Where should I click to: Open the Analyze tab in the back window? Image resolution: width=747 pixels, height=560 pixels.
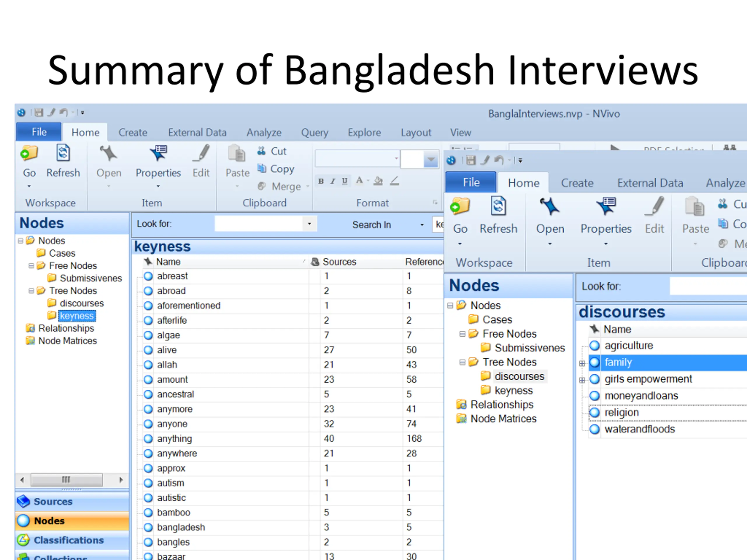coord(264,132)
